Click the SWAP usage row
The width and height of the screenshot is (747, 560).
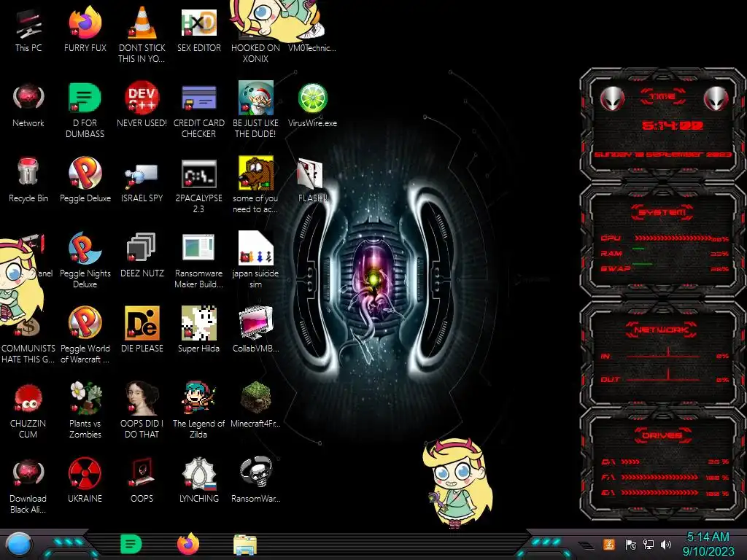coord(665,268)
